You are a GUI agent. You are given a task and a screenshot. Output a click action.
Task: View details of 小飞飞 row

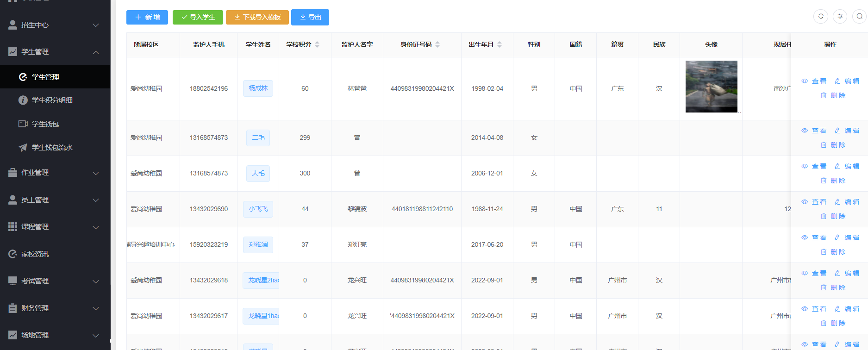pyautogui.click(x=814, y=202)
